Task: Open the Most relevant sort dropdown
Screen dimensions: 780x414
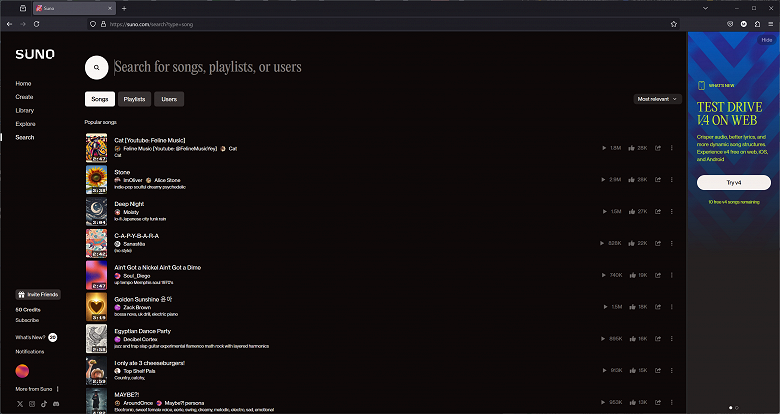Action: pos(658,99)
